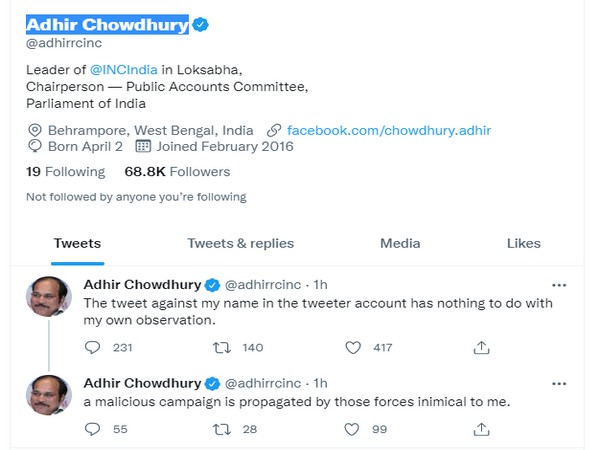Open more options on the second tweet
The width and height of the screenshot is (600, 450).
pyautogui.click(x=559, y=383)
